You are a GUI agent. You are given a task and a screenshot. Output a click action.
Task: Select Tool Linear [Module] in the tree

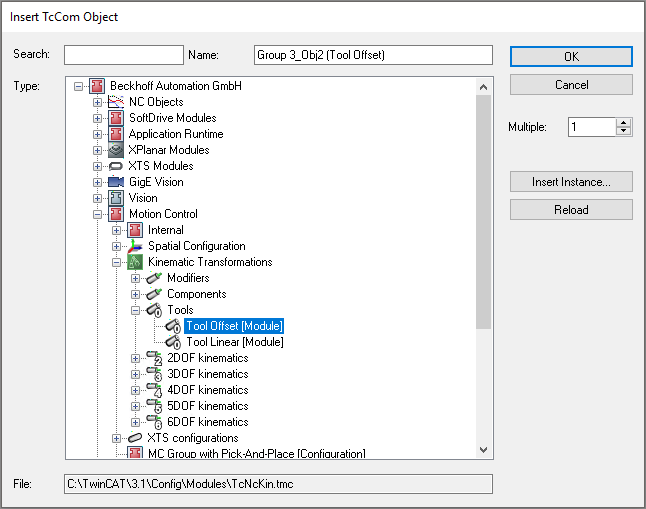tap(235, 342)
